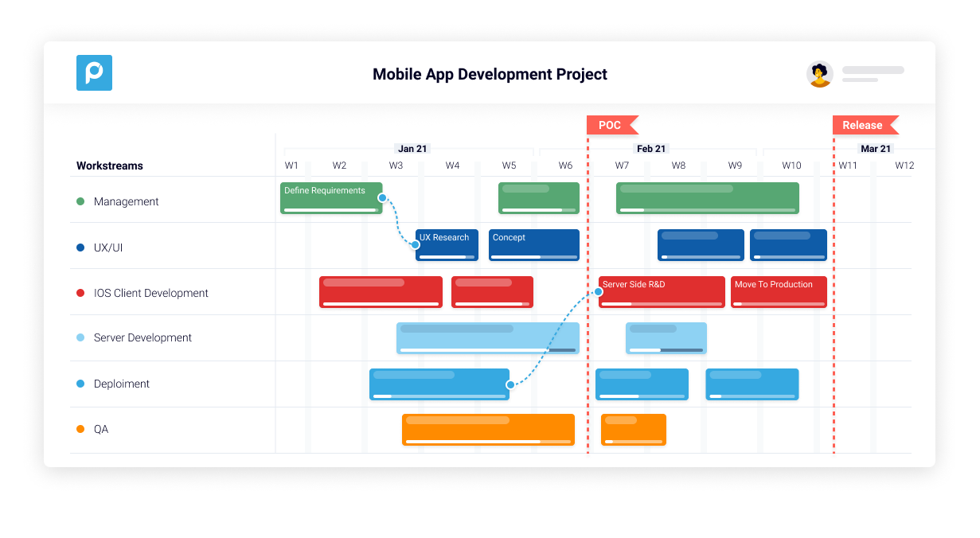The width and height of the screenshot is (980, 538).
Task: Select the UX/UI bar under W8
Action: pyautogui.click(x=701, y=245)
